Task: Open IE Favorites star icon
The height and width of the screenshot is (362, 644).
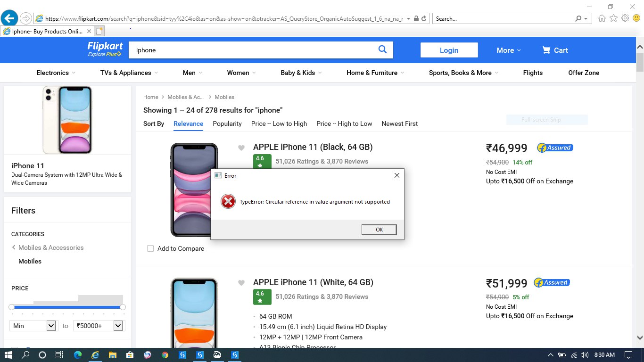Action: [613, 18]
